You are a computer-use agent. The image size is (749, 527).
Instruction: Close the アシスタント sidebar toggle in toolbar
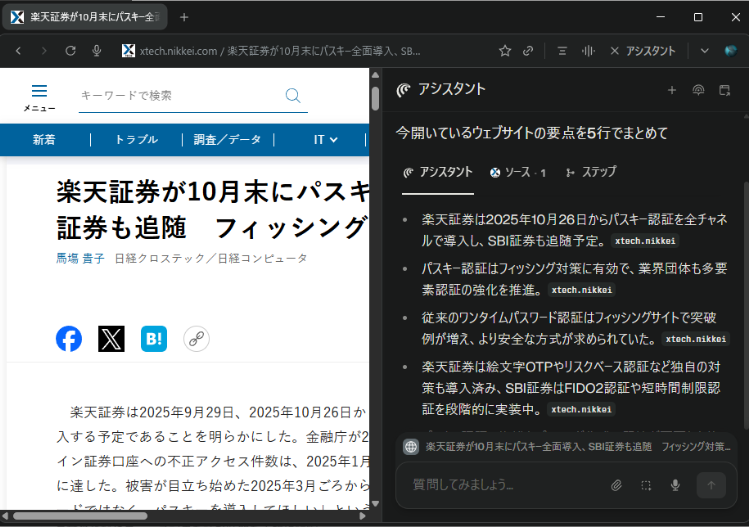tap(642, 51)
